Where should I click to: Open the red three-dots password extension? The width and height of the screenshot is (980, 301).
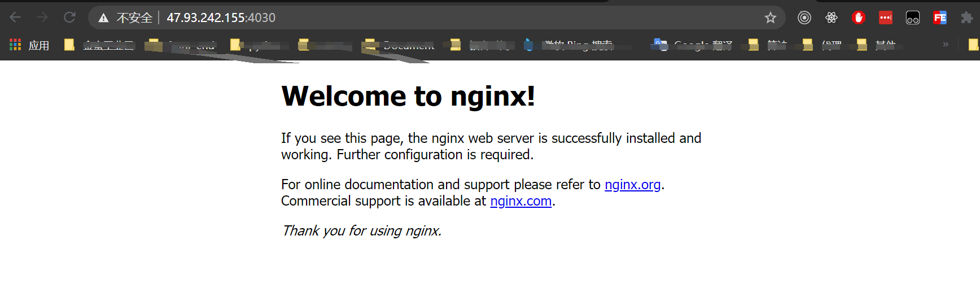[x=886, y=18]
